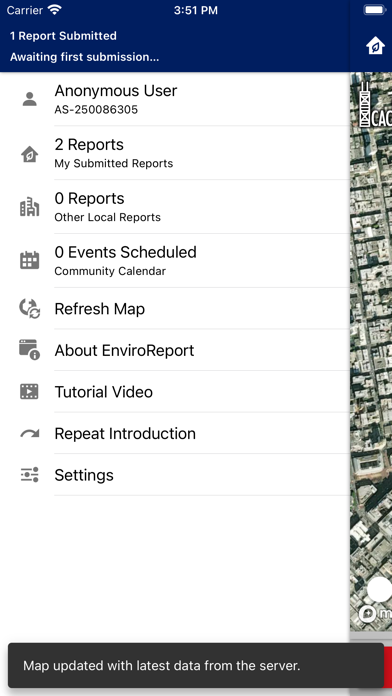This screenshot has height=696, width=392.
Task: Open the Anonymous User profile entry
Action: click(175, 99)
